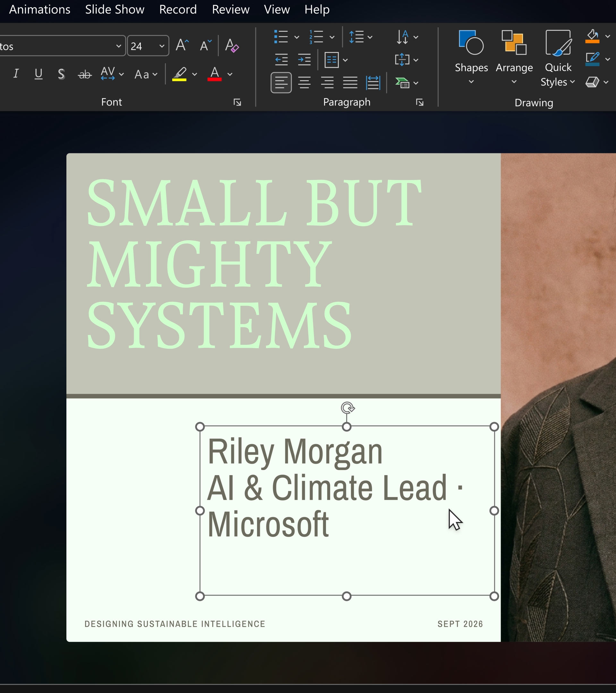Expand the shape outline dropdown arrow
The width and height of the screenshot is (616, 693).
click(608, 59)
